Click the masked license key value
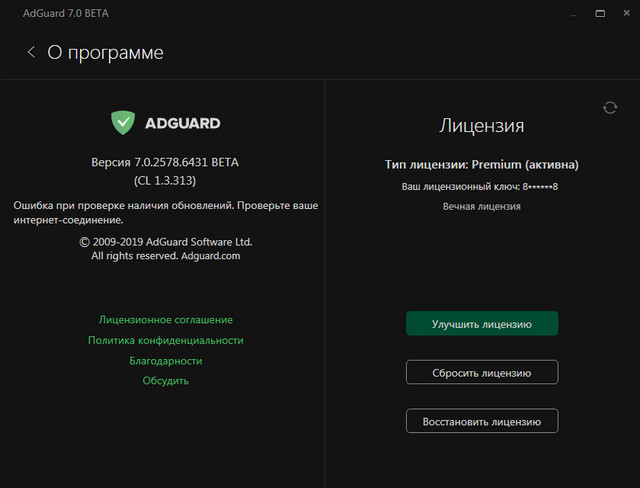The width and height of the screenshot is (640, 488). pos(540,187)
